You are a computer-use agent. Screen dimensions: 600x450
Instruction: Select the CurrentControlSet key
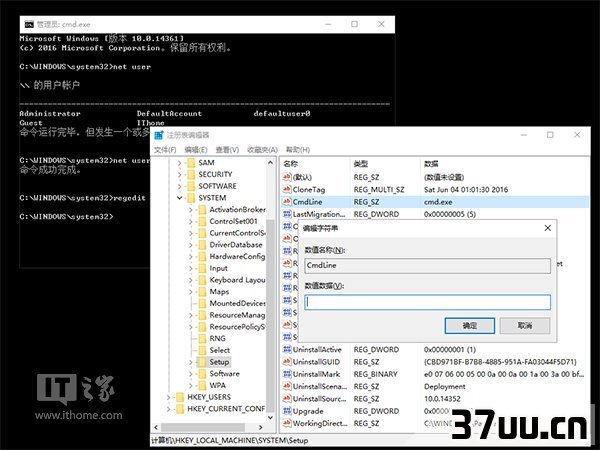click(x=237, y=233)
